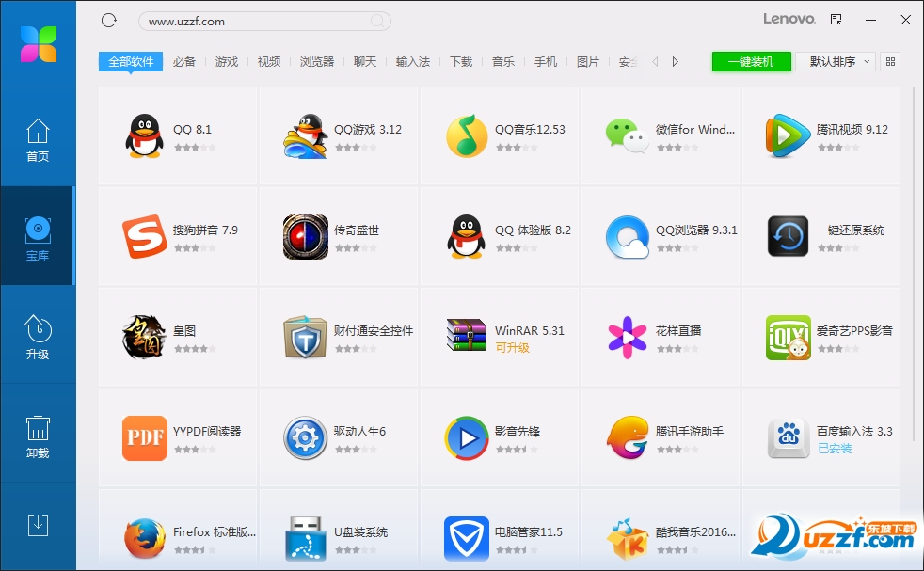The width and height of the screenshot is (924, 571).
Task: Open the 图片 category tab
Action: [x=587, y=61]
